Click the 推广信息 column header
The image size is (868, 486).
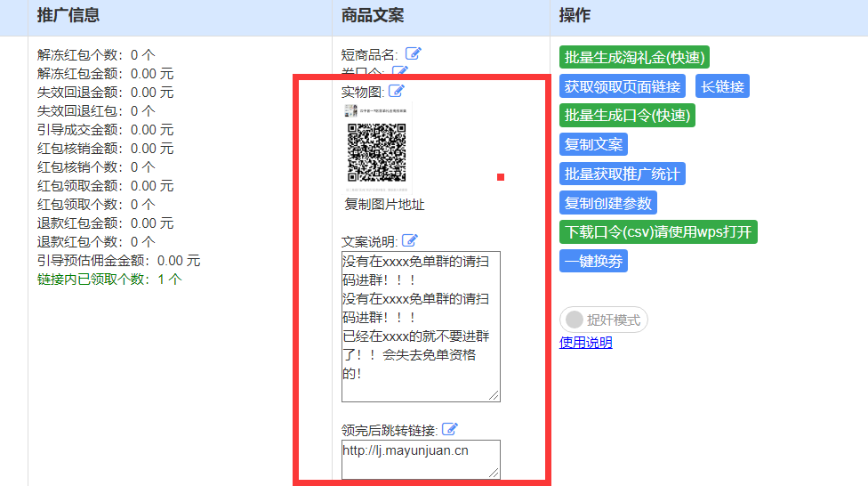point(68,15)
